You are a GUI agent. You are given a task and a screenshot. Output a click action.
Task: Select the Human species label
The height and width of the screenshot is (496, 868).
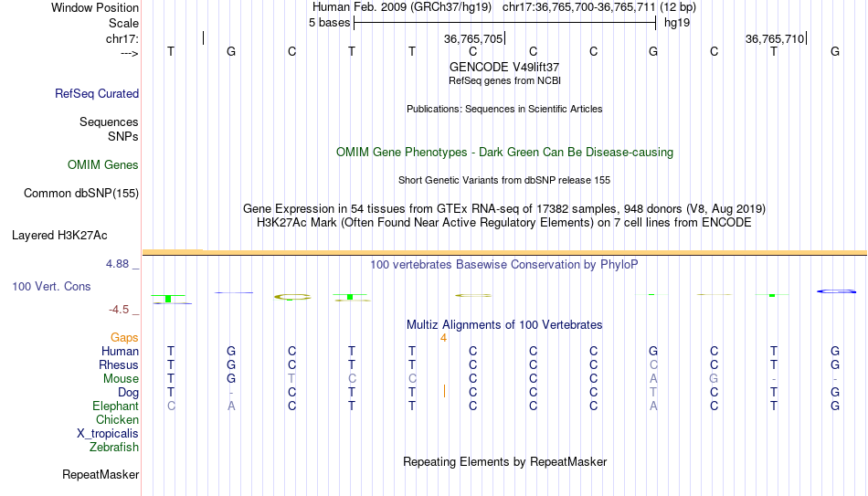pos(120,352)
